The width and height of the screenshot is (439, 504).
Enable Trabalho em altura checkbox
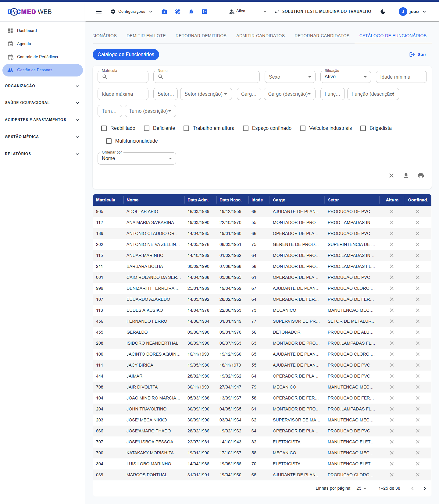point(186,128)
